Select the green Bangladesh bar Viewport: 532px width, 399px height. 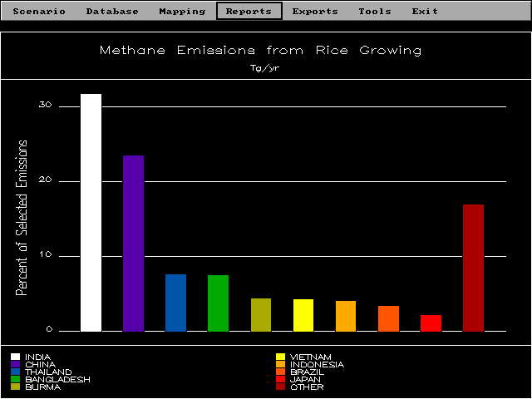(x=218, y=303)
